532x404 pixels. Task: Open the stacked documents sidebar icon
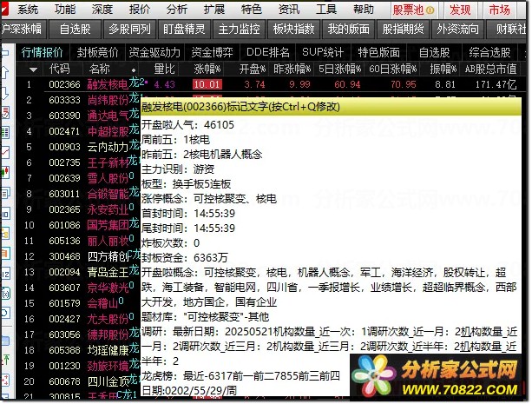(x=5, y=194)
